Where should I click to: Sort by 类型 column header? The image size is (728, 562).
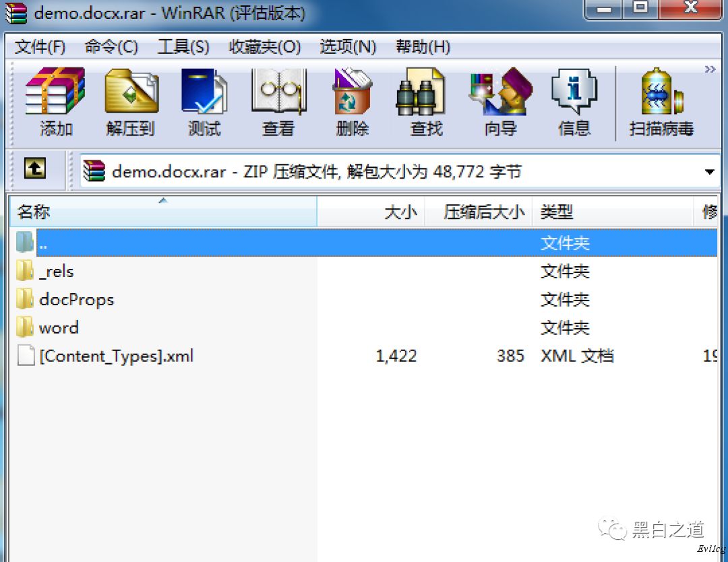click(x=613, y=212)
